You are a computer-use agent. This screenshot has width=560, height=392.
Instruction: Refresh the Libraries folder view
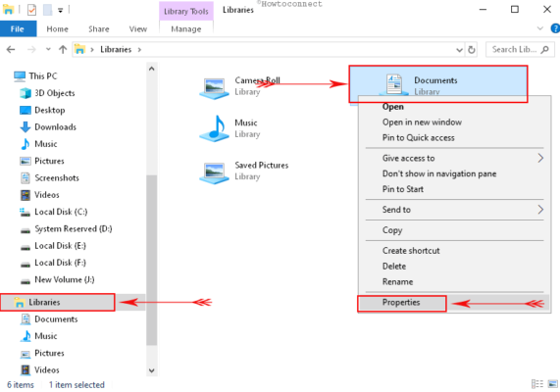click(x=472, y=50)
